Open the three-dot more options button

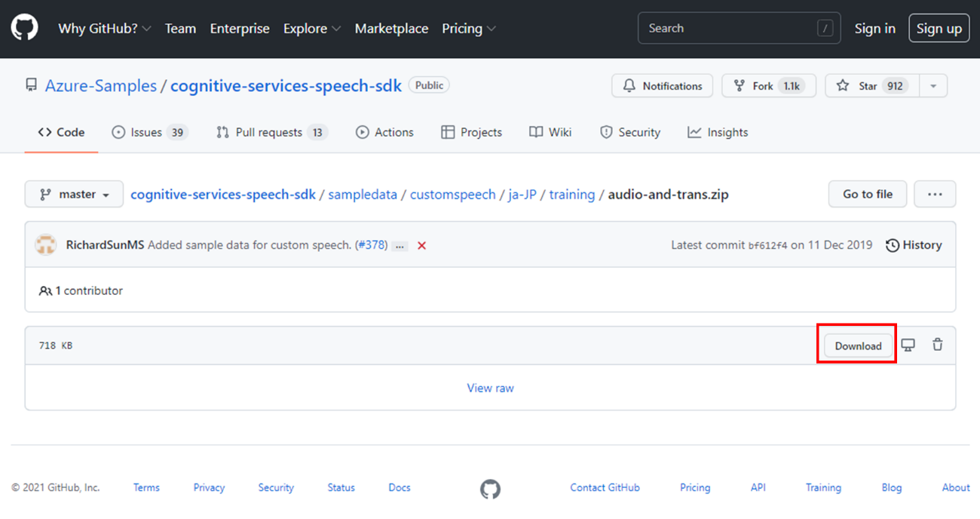coord(935,194)
